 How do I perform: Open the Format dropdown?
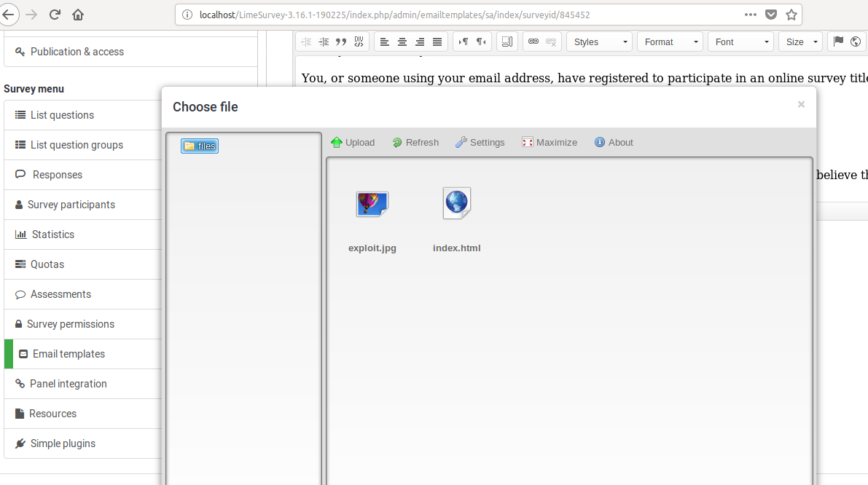[x=670, y=42]
